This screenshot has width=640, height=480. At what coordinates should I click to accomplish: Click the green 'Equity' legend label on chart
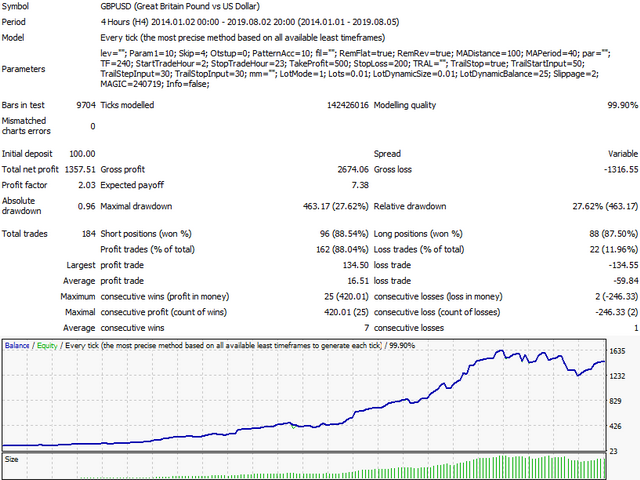[x=47, y=346]
